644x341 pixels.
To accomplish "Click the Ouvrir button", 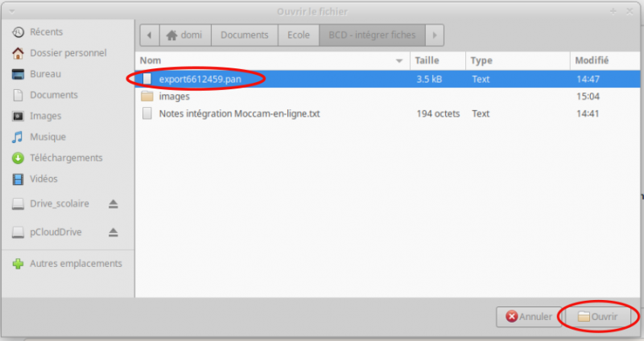I will [x=598, y=317].
